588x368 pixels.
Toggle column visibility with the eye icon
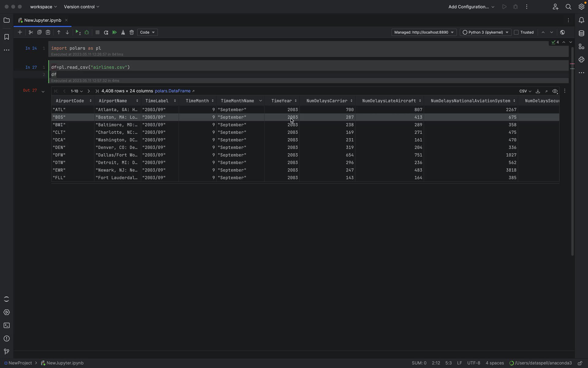point(555,91)
